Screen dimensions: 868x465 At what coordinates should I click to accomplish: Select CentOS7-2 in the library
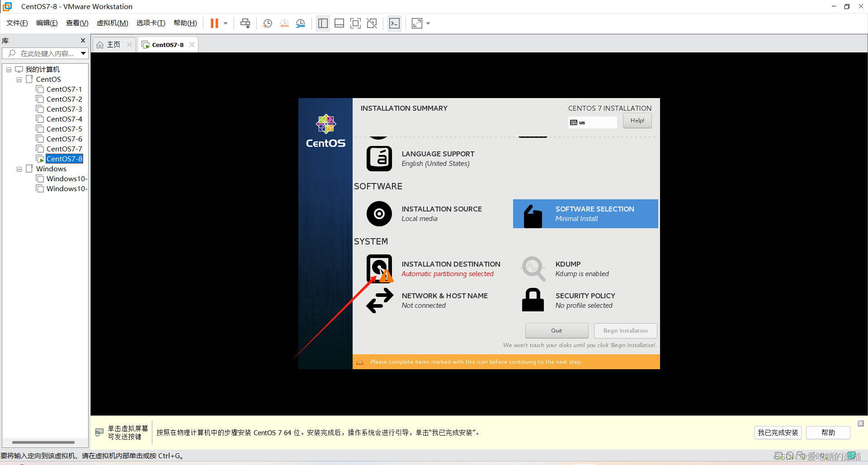point(64,99)
